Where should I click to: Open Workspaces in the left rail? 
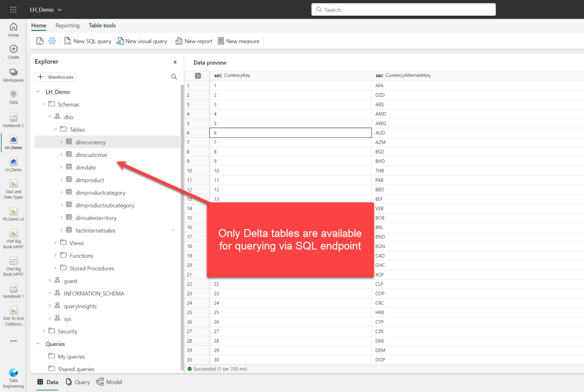13,75
